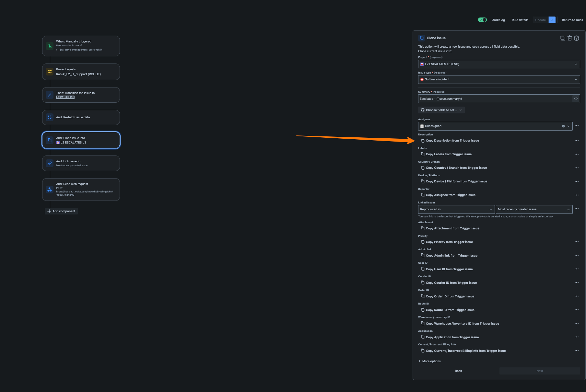Image resolution: width=586 pixels, height=392 pixels.
Task: Click the three dots next to Priority field
Action: click(x=577, y=242)
